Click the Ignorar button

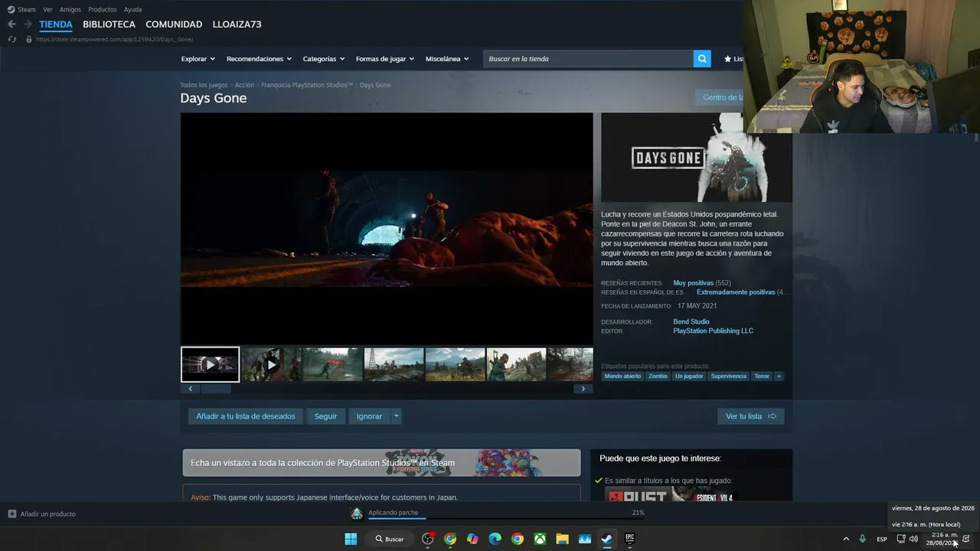[x=369, y=416]
